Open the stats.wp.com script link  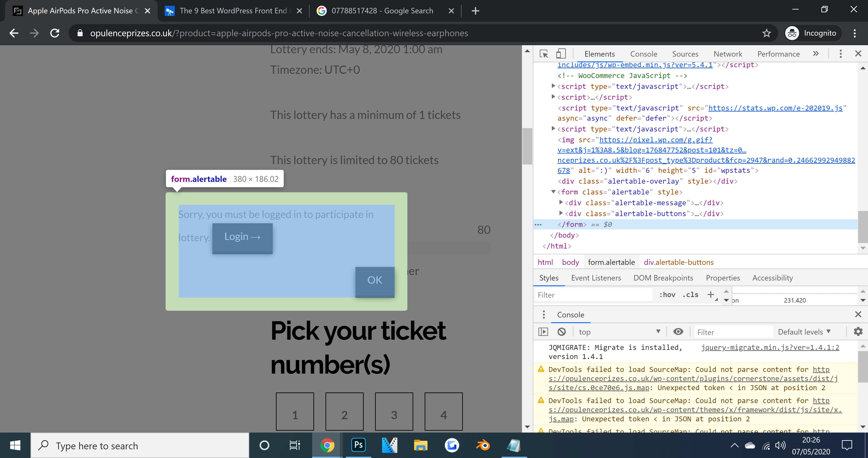[x=775, y=108]
